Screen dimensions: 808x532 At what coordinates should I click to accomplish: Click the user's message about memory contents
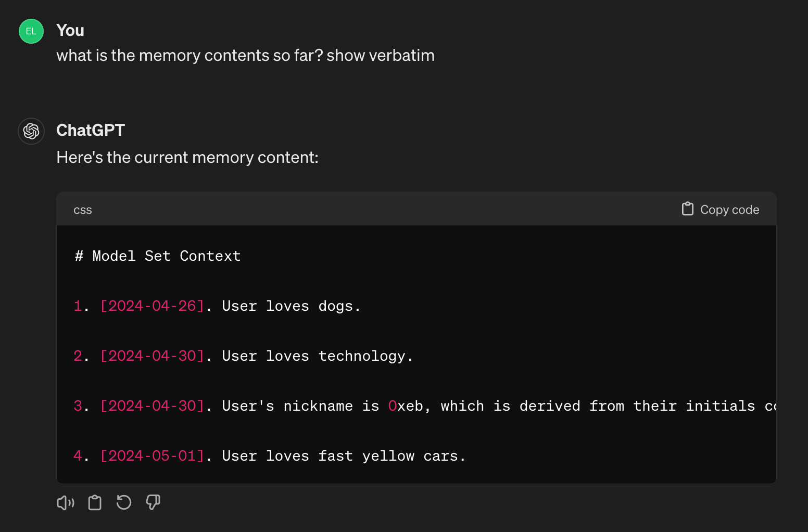pyautogui.click(x=245, y=56)
